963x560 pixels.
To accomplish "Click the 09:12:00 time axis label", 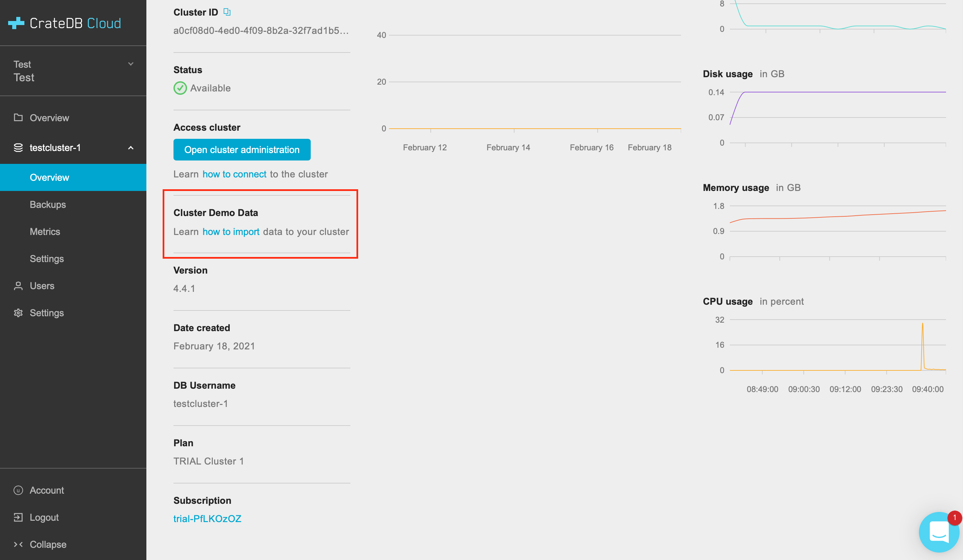I will click(x=845, y=389).
